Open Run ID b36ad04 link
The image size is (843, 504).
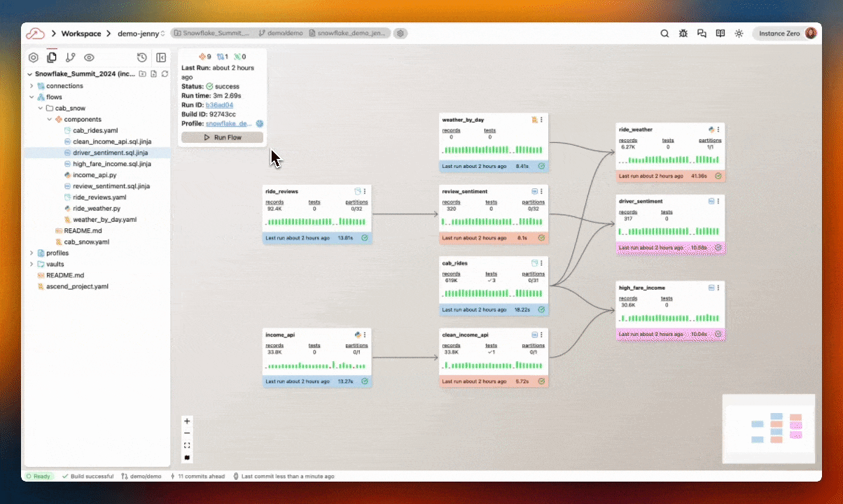click(x=219, y=104)
